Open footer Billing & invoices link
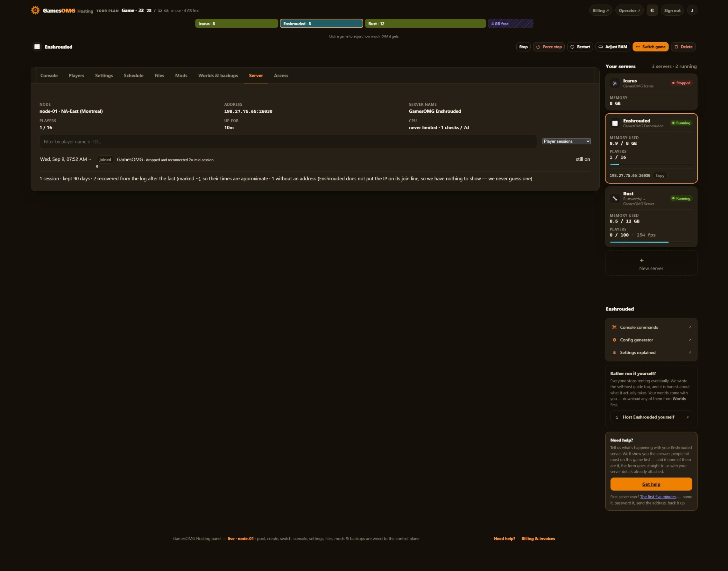 click(538, 539)
